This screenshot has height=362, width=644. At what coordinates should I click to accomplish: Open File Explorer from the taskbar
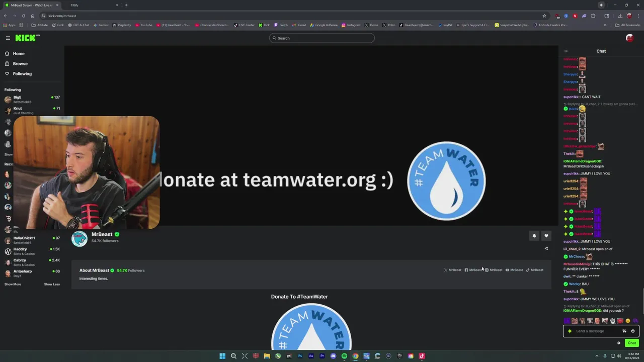pos(267,356)
